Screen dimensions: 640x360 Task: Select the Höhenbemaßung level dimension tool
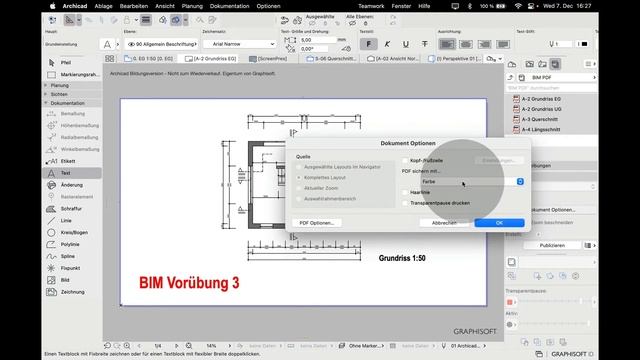click(72, 125)
